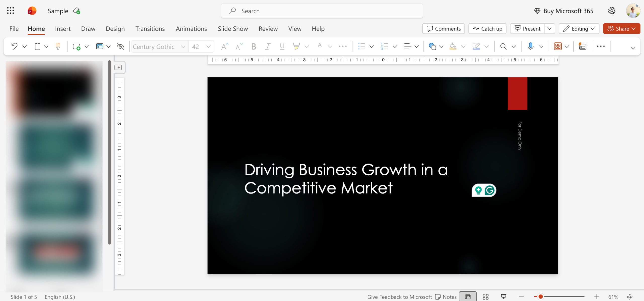Click Give Feedback to Microsoft link
The width and height of the screenshot is (644, 301).
pos(399,297)
